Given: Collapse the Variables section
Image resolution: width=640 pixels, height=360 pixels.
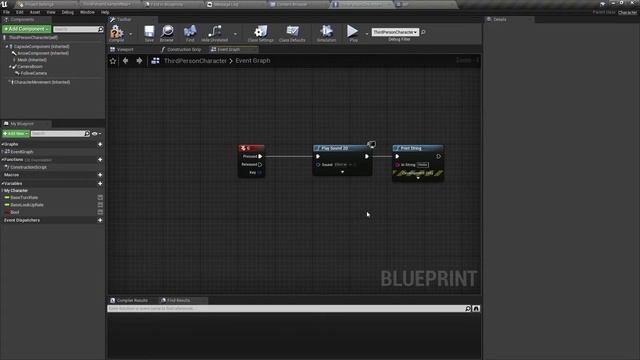Looking at the screenshot, I should 2,184.
